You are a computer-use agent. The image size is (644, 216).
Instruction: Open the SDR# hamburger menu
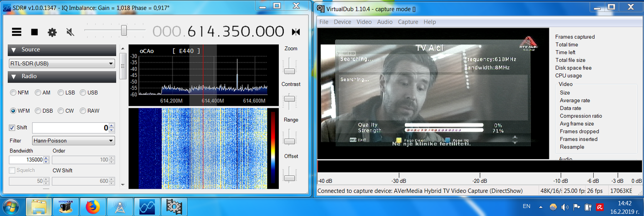(17, 32)
